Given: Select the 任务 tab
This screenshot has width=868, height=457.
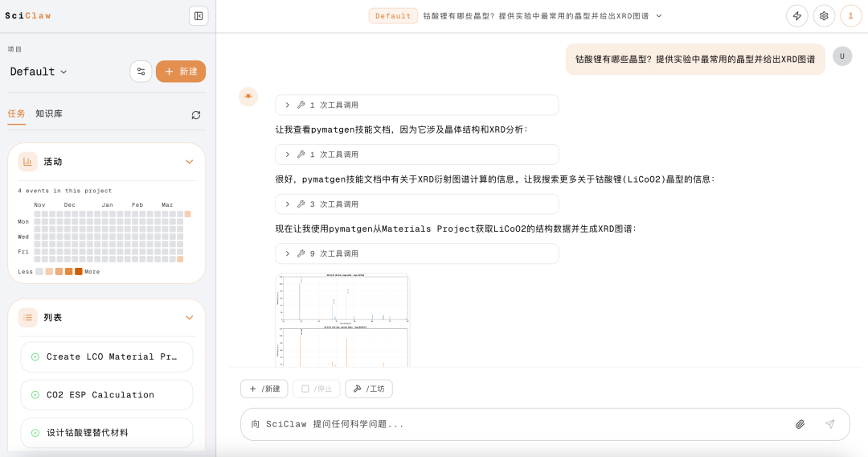Looking at the screenshot, I should (16, 114).
